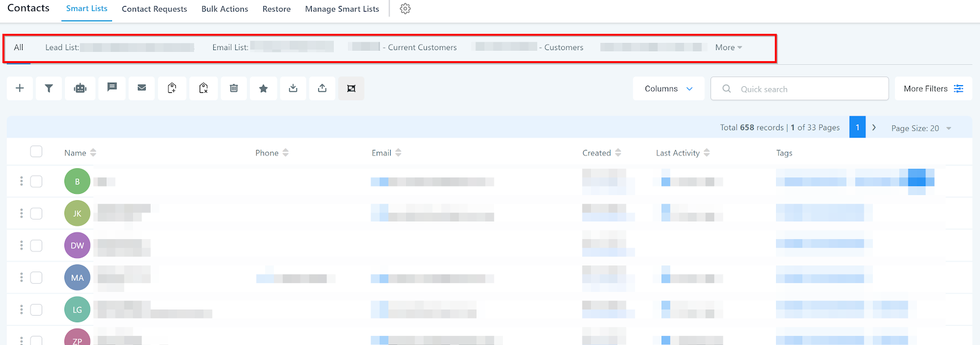Select the Email List smart list tab
Screen dimensions: 980x345
click(x=273, y=47)
